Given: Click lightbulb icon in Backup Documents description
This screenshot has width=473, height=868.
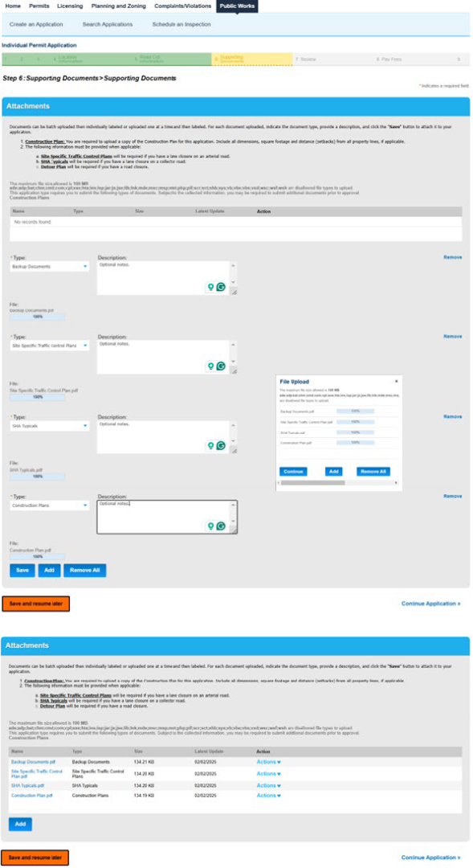Looking at the screenshot, I should click(210, 287).
